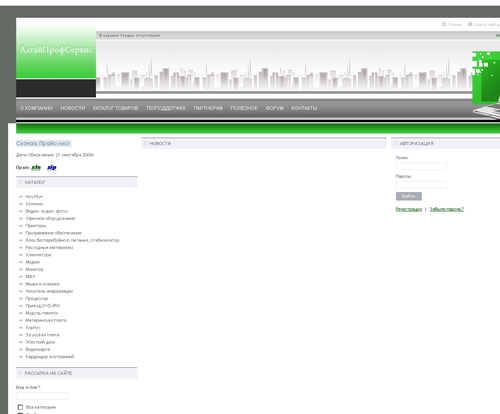Open the Видеокарта category
Screen dimensions: 500x414
(38, 349)
